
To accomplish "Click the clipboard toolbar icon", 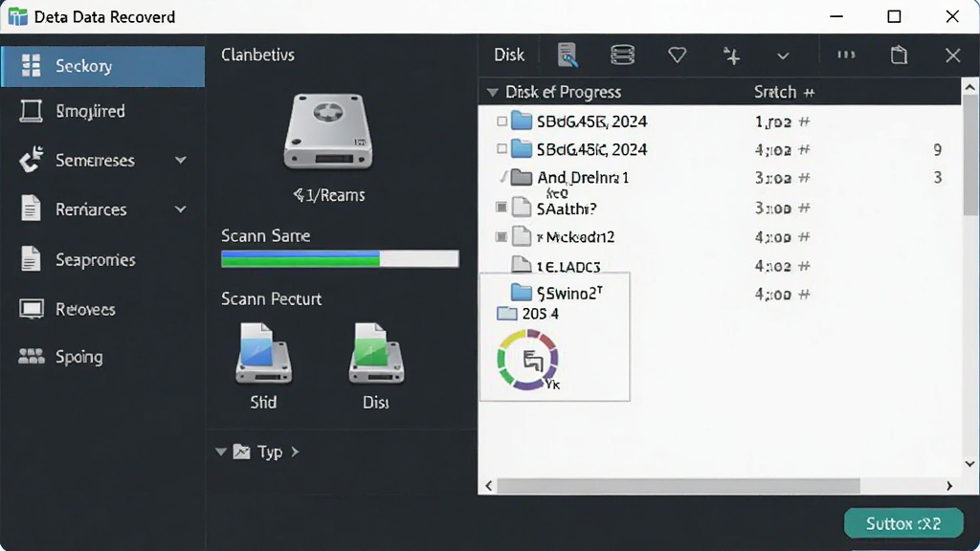I will pos(899,55).
